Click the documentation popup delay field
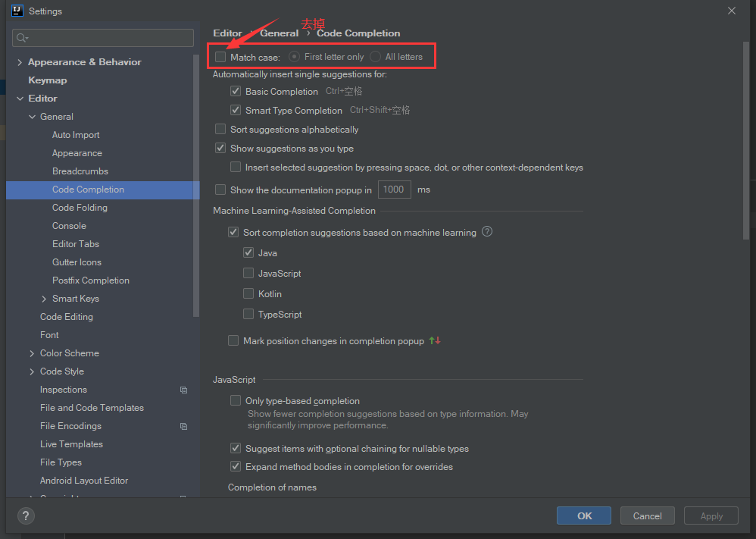 [x=395, y=190]
